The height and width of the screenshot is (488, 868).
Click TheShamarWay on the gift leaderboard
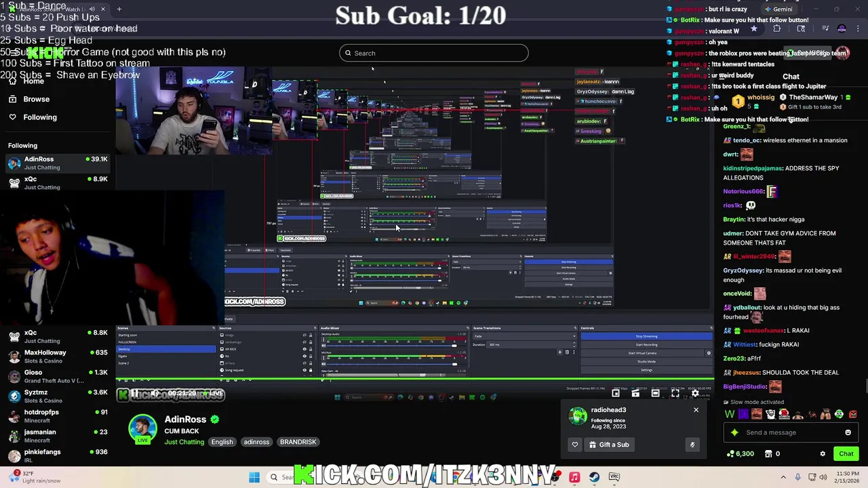pos(813,98)
